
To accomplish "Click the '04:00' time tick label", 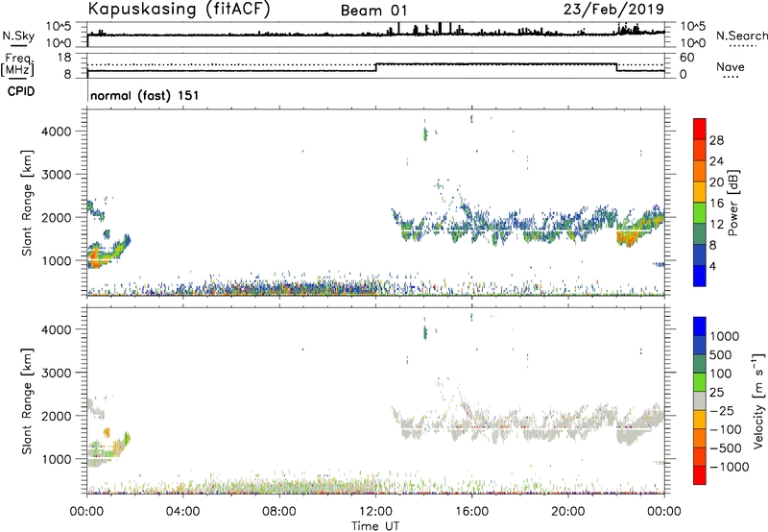I will (182, 512).
